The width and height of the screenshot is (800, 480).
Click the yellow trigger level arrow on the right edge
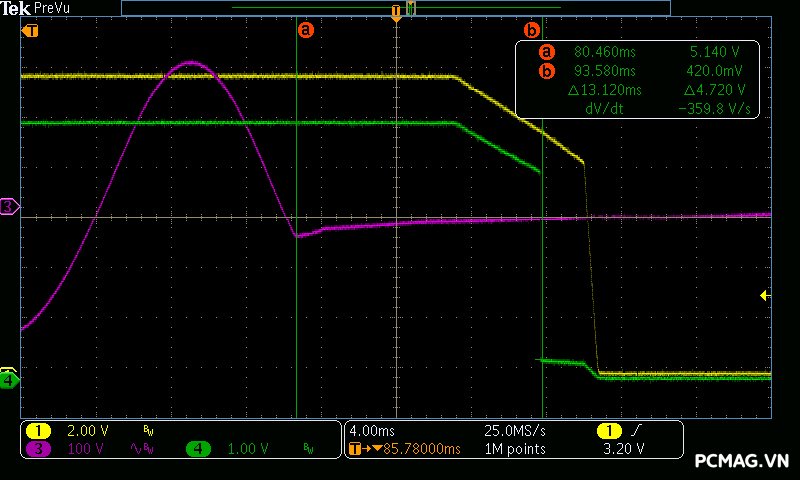pyautogui.click(x=765, y=295)
